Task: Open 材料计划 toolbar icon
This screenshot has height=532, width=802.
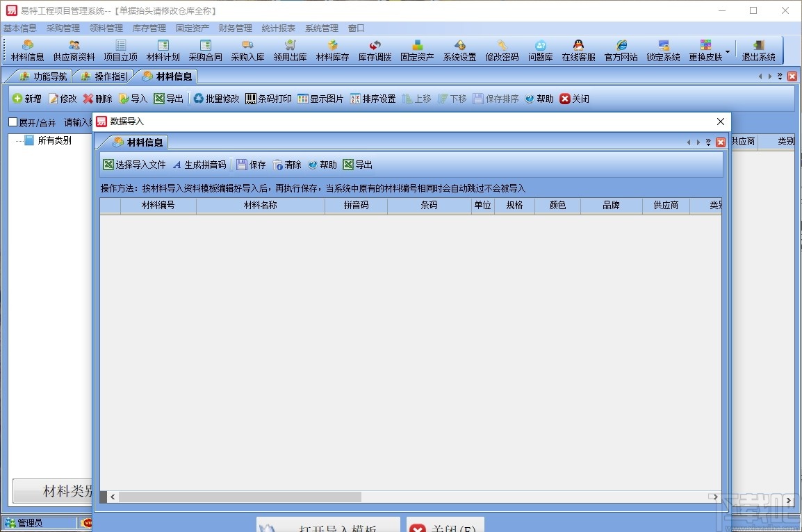Action: [x=163, y=51]
